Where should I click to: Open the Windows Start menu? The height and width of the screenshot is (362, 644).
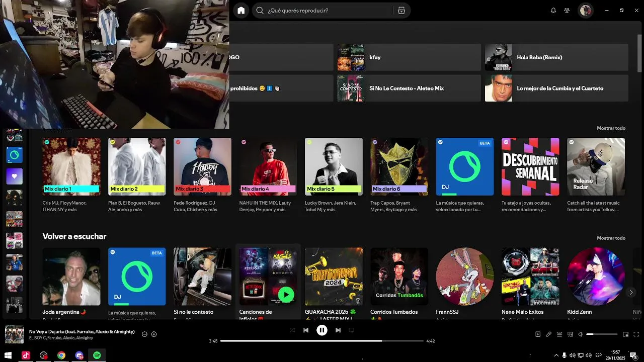(x=8, y=355)
